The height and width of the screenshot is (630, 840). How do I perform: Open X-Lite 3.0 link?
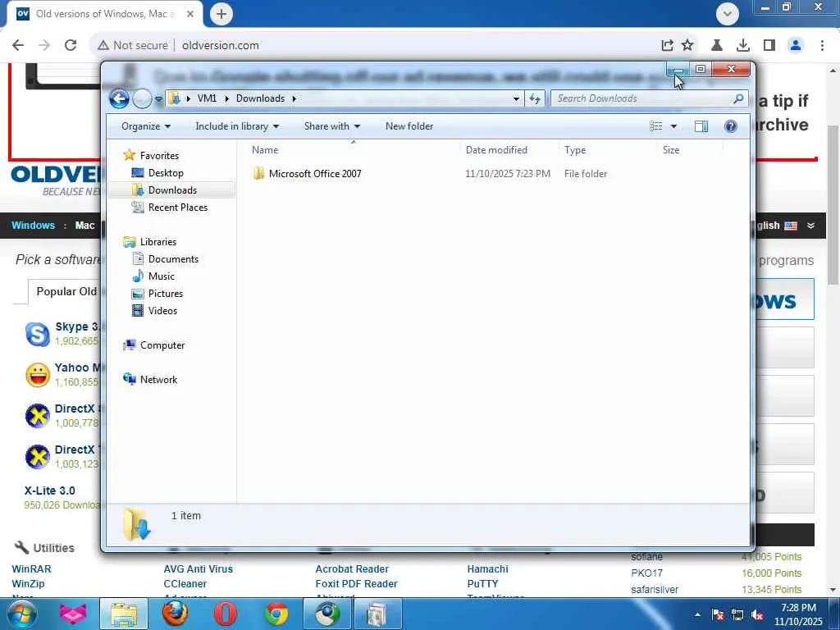[50, 491]
